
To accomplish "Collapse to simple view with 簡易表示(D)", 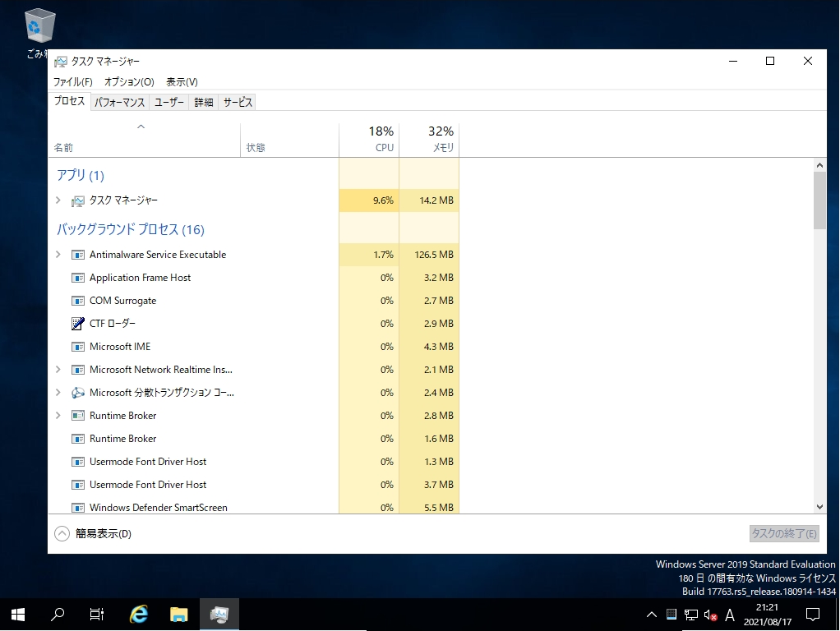I will coord(93,534).
